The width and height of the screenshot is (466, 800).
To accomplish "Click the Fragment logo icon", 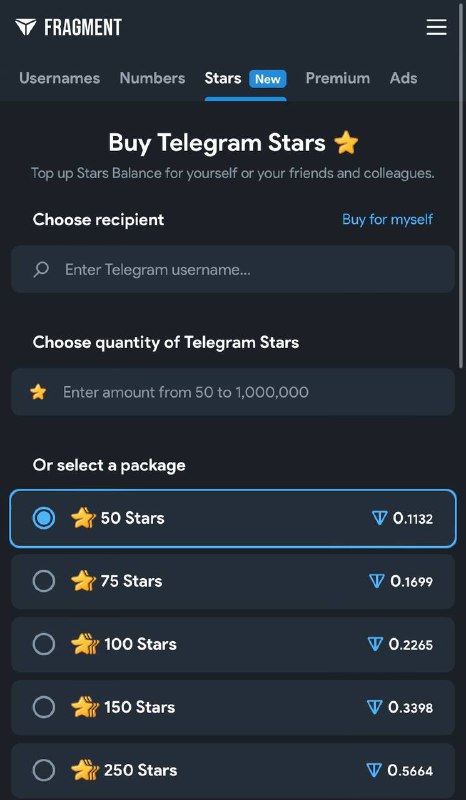I will click(26, 27).
